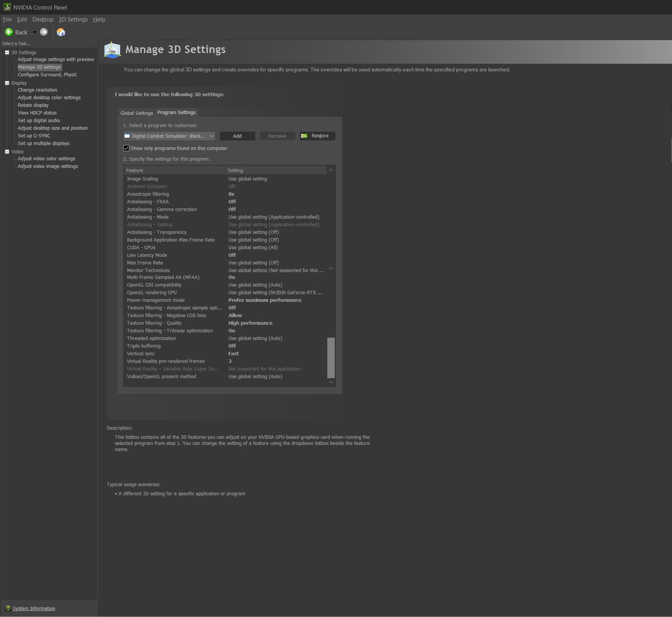Select Set up G-SYNC

(34, 136)
